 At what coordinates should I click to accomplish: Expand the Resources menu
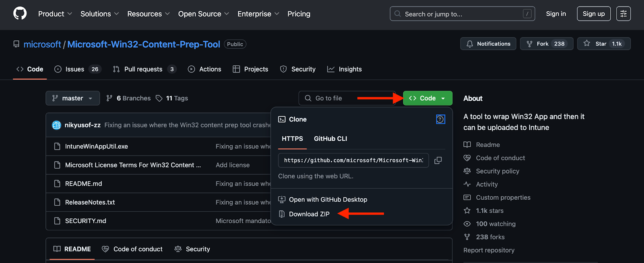(x=149, y=14)
